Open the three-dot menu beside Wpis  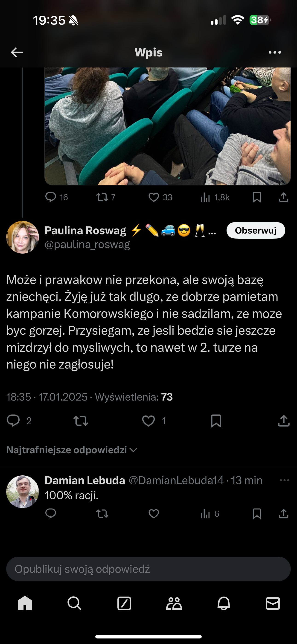(275, 52)
